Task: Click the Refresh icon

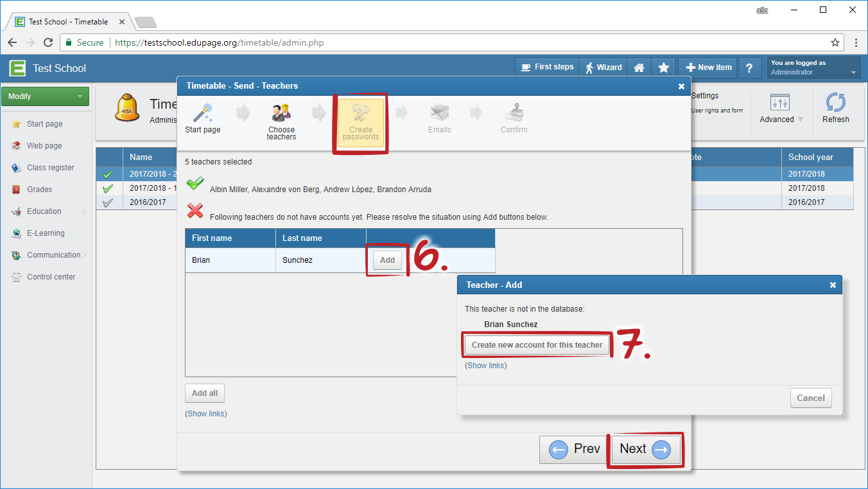Action: [x=835, y=103]
